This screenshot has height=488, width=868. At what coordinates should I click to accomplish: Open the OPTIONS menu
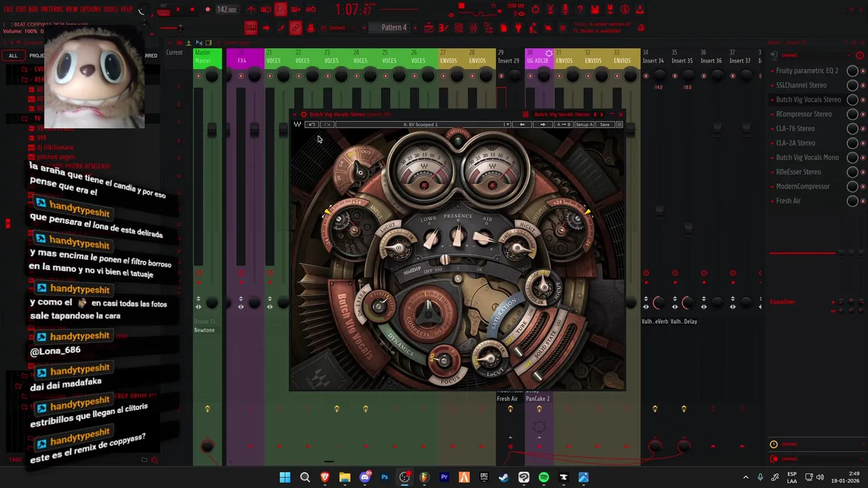(90, 9)
